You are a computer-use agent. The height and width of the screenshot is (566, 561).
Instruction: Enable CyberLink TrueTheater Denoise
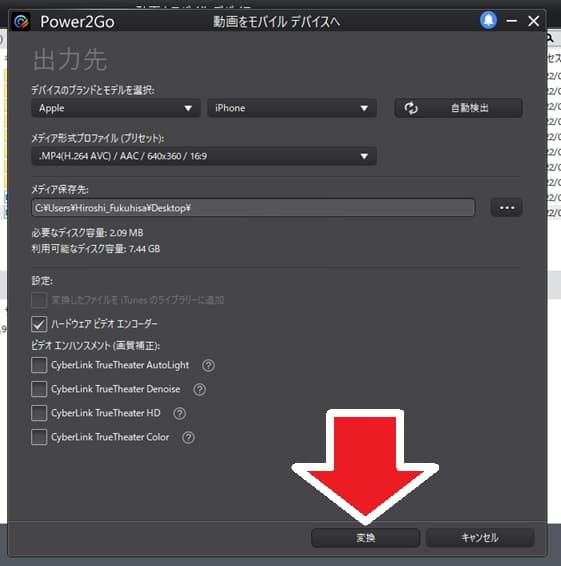point(39,389)
